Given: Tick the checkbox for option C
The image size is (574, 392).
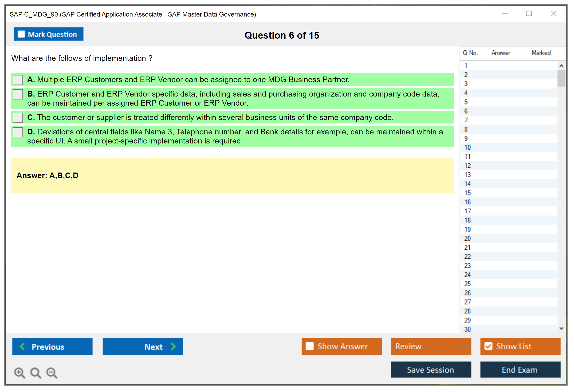Looking at the screenshot, I should tap(18, 118).
